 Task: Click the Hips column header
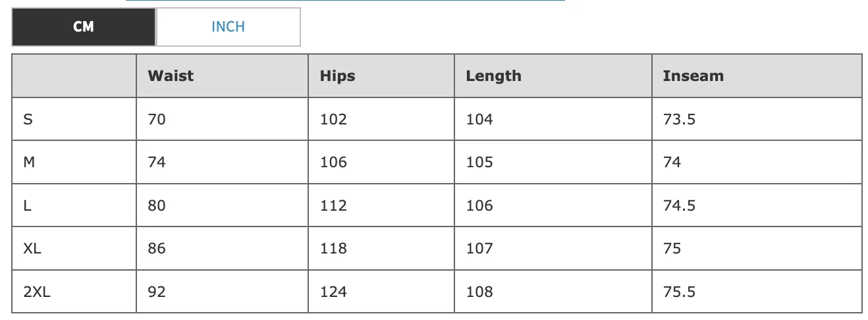337,76
